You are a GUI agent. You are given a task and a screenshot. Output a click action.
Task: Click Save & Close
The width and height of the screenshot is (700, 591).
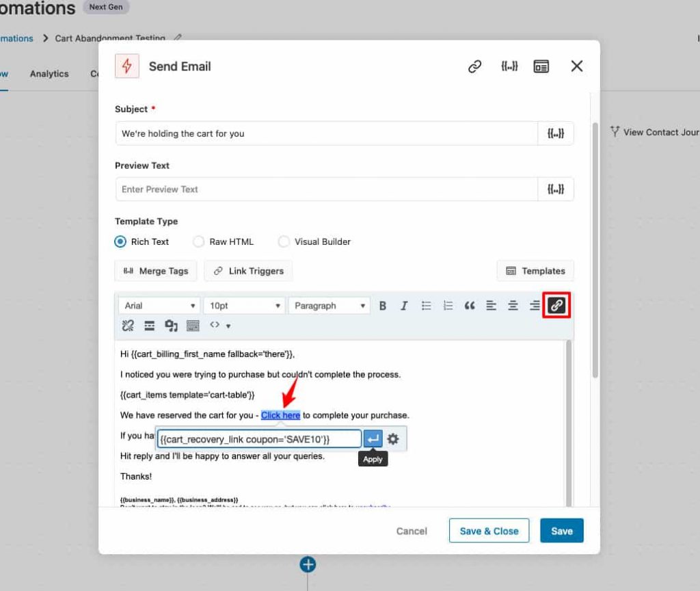pyautogui.click(x=489, y=531)
